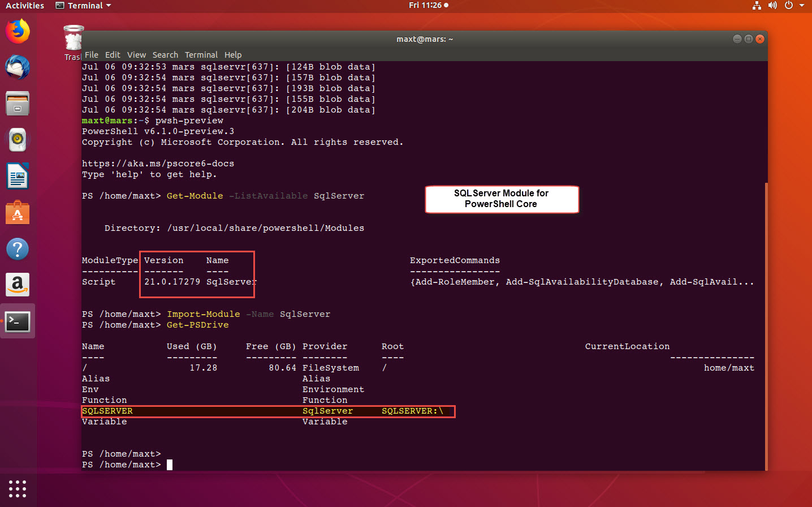The width and height of the screenshot is (812, 507).
Task: Open the Help icon in dock
Action: click(x=18, y=249)
